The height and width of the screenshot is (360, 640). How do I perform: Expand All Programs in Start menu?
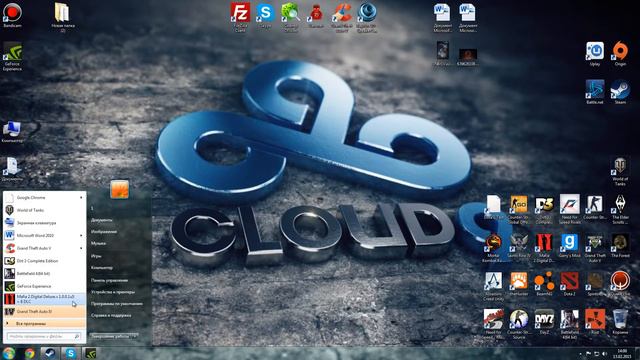(x=44, y=324)
